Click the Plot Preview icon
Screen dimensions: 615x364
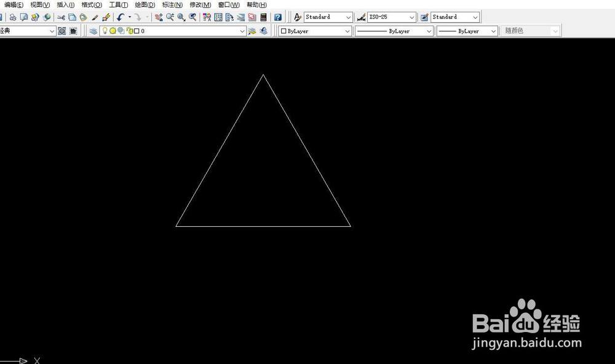click(x=24, y=17)
